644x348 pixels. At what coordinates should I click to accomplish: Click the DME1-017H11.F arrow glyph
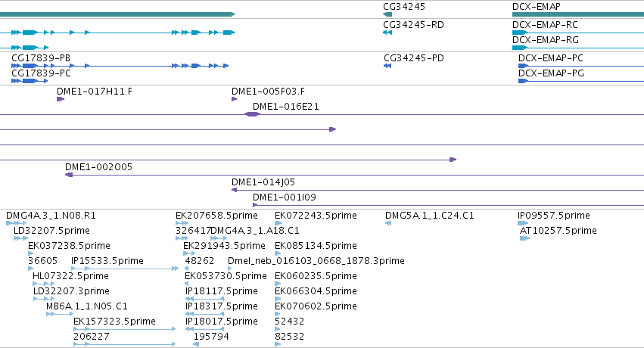61,99
